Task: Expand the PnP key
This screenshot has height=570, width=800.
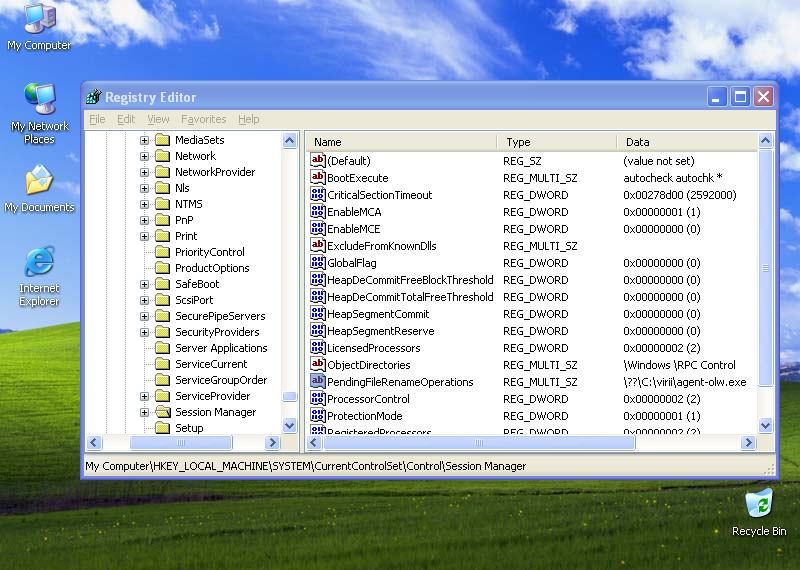Action: [x=144, y=220]
